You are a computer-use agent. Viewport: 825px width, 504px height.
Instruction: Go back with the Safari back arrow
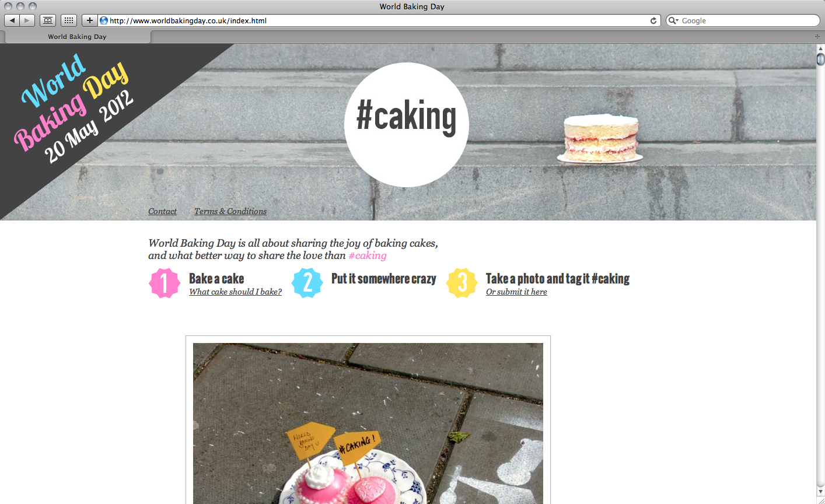12,20
